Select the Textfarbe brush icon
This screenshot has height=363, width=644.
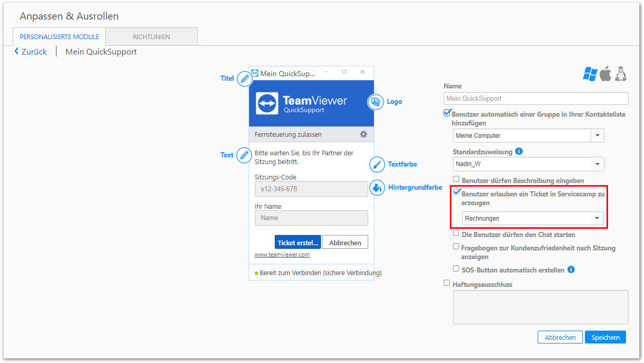(377, 165)
